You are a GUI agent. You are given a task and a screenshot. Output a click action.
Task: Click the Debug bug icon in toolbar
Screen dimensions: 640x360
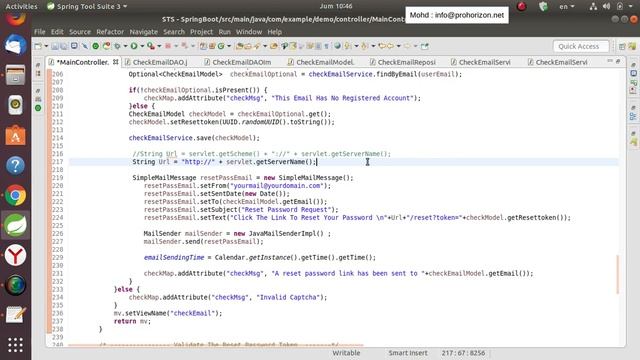pyautogui.click(x=118, y=46)
